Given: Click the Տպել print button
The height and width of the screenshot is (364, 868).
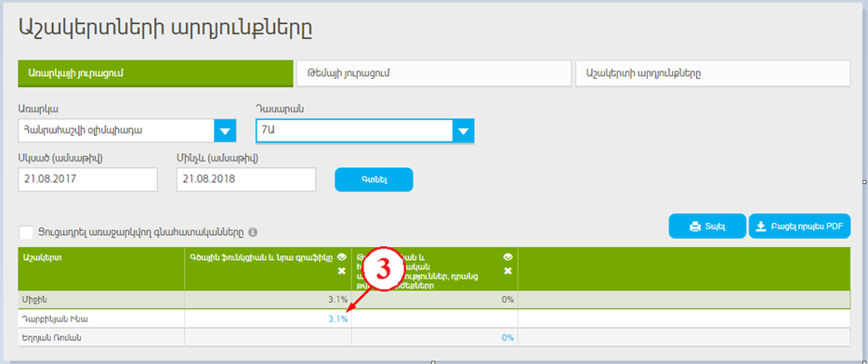Looking at the screenshot, I should (x=707, y=227).
